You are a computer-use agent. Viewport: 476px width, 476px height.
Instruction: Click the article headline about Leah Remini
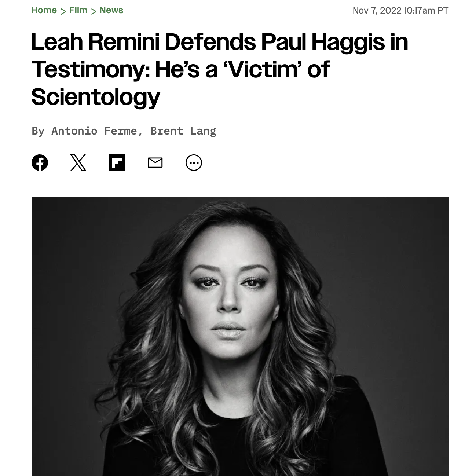click(x=220, y=69)
